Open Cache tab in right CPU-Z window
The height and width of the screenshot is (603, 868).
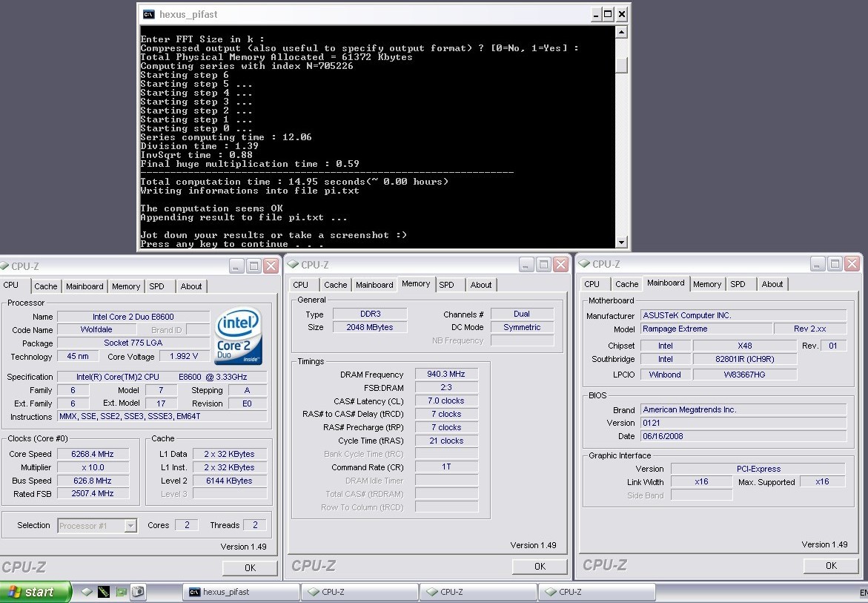click(626, 284)
